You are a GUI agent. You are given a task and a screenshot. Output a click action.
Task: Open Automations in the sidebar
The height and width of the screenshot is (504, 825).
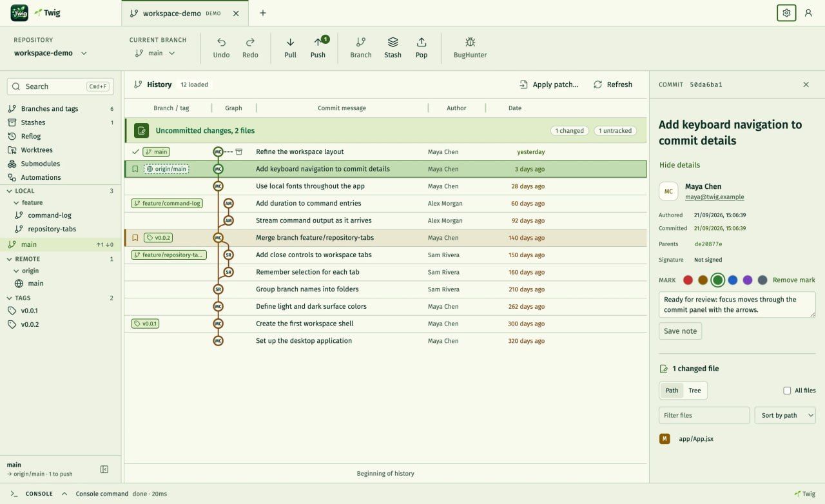point(61,177)
